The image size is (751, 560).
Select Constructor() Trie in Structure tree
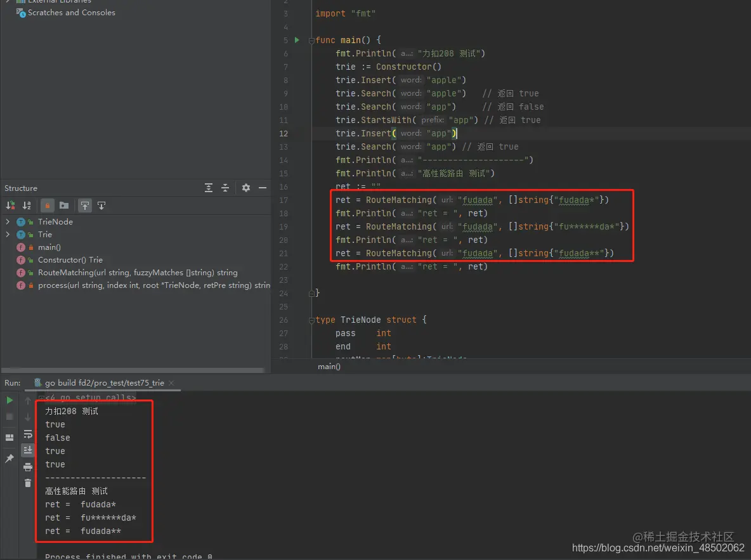70,259
